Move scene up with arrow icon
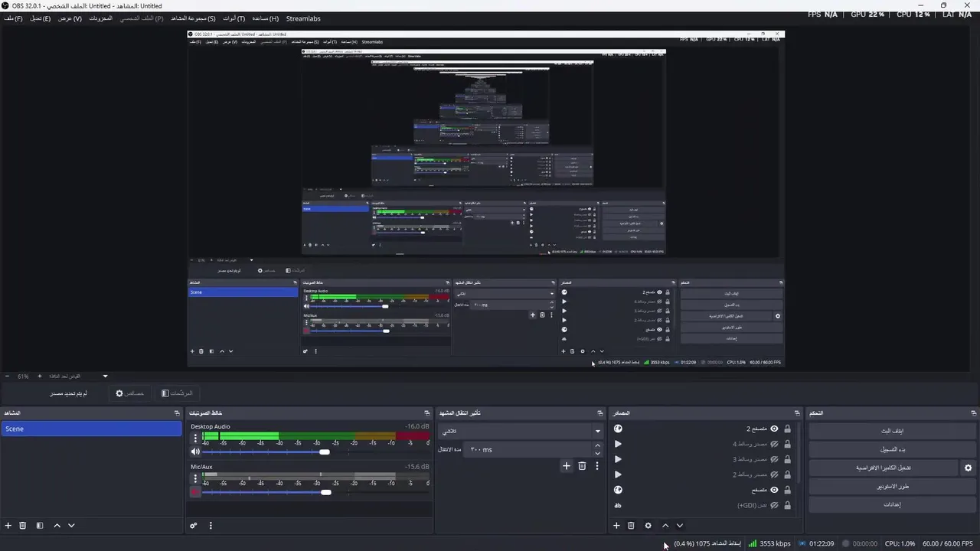This screenshot has width=980, height=551. pyautogui.click(x=57, y=526)
